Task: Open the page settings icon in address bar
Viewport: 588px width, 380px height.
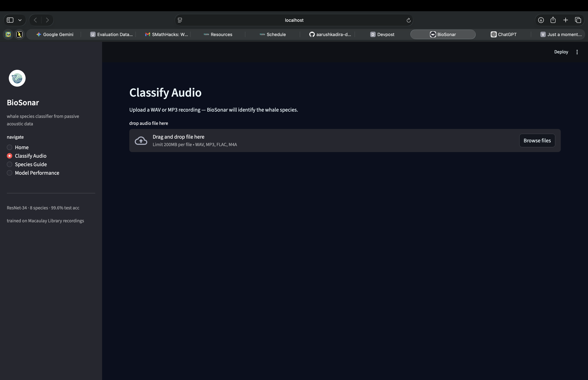Action: coord(180,20)
